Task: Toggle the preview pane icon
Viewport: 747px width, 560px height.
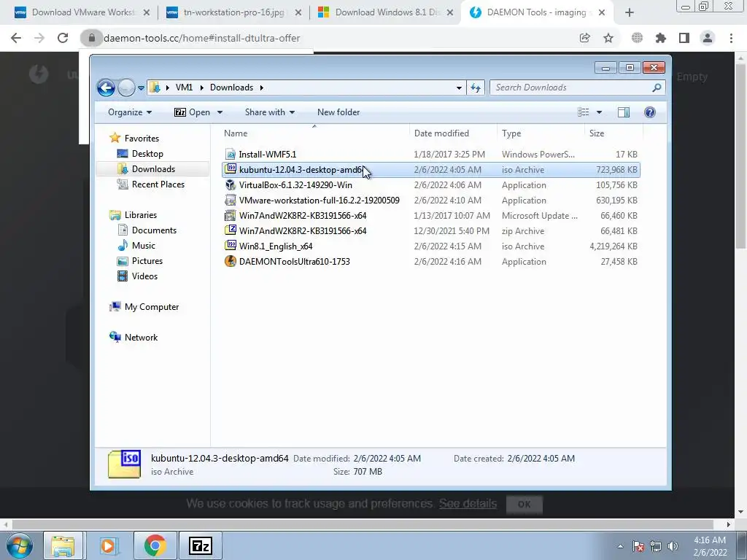Action: pyautogui.click(x=624, y=112)
